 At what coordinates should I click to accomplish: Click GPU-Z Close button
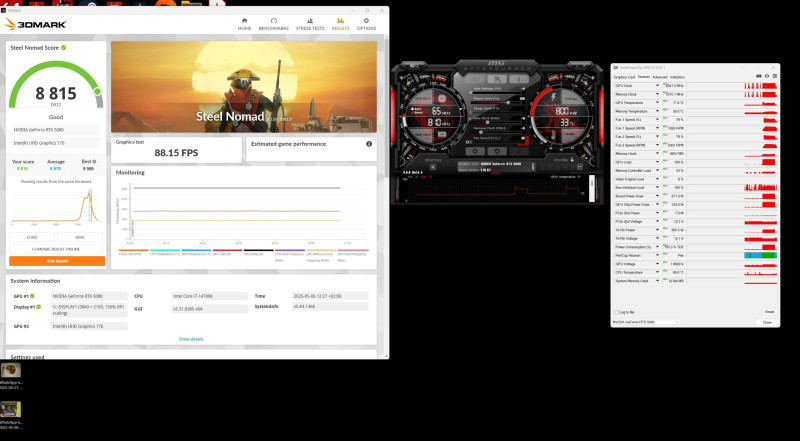click(x=767, y=323)
